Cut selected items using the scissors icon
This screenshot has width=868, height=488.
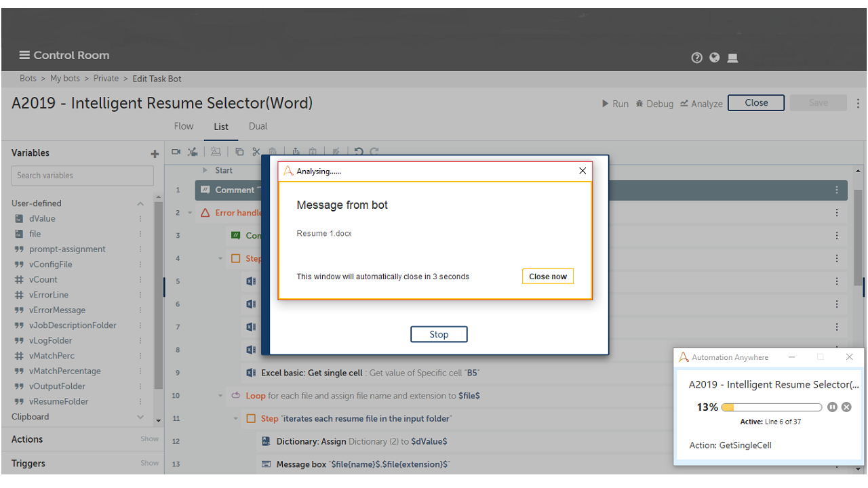256,152
